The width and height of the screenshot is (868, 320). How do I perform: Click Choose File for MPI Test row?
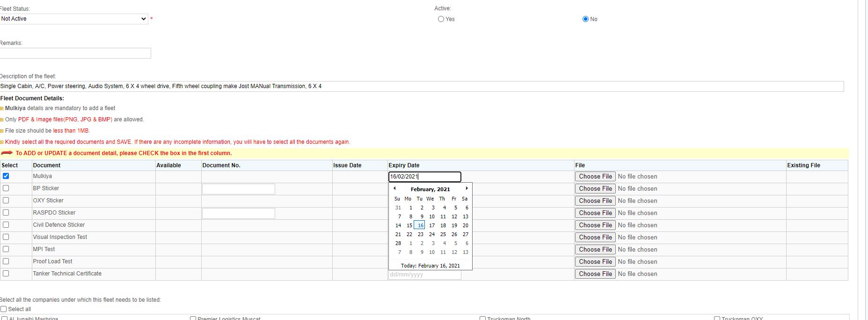tap(595, 250)
